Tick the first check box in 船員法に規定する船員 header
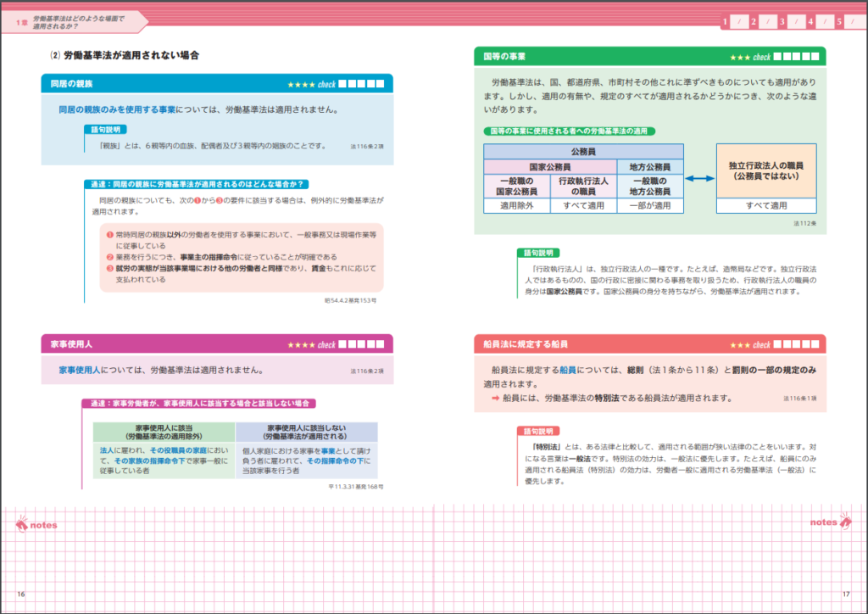 [x=777, y=344]
